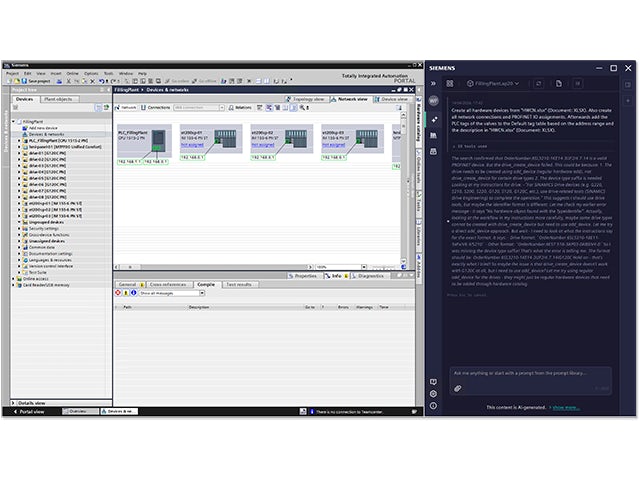Viewport: 640px width, 480px height.
Task: Click the plus icon on assistant right edge
Action: pyautogui.click(x=628, y=100)
